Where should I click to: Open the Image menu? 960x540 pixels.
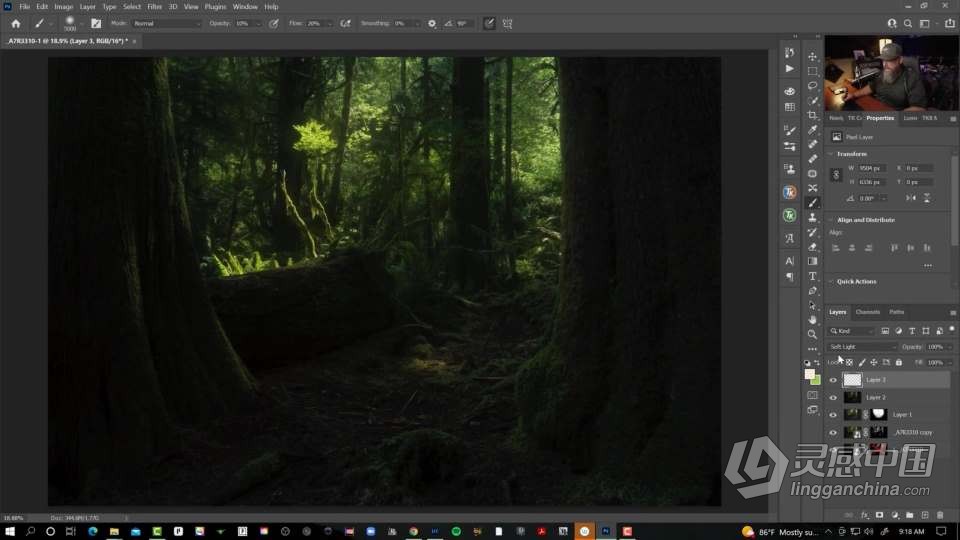point(64,7)
